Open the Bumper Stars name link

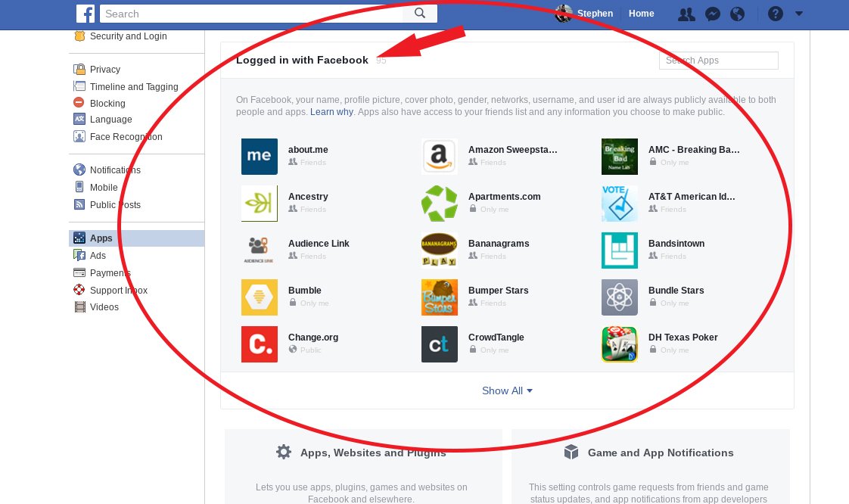[498, 291]
